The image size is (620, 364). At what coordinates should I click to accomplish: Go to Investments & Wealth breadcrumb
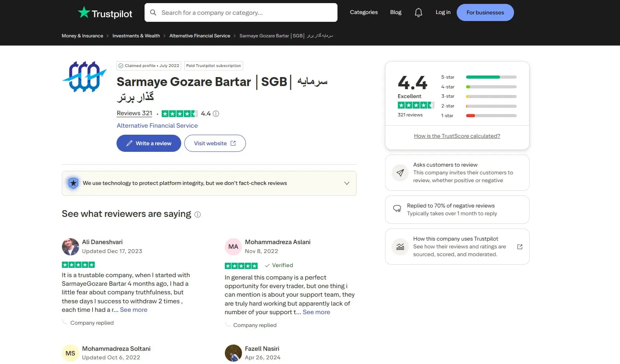[x=136, y=36]
